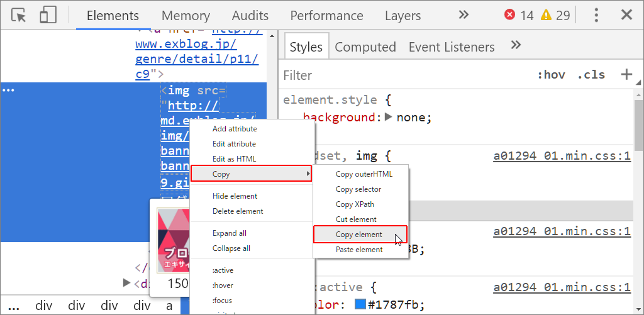Click the red error count badge

(509, 16)
